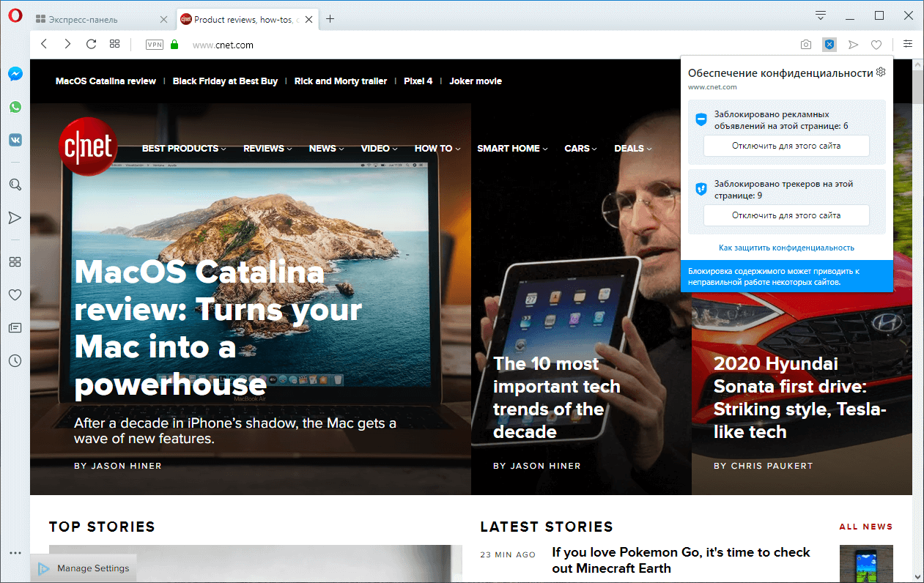The height and width of the screenshot is (583, 924).
Task: Reload the current page
Action: point(91,44)
